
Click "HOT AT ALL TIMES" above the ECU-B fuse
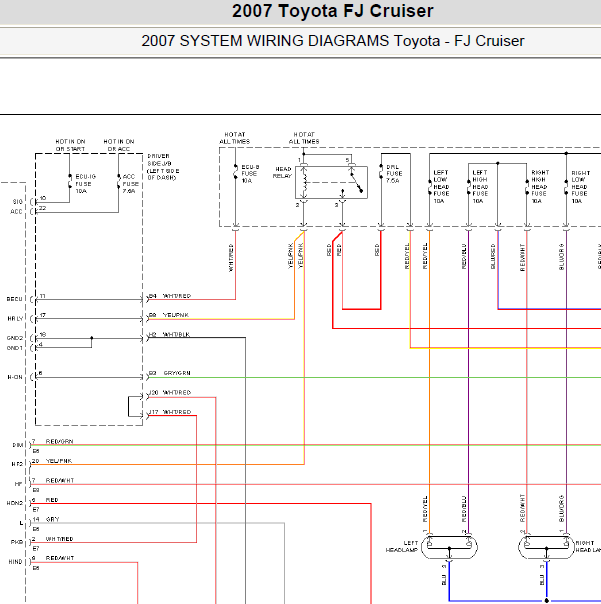point(235,138)
